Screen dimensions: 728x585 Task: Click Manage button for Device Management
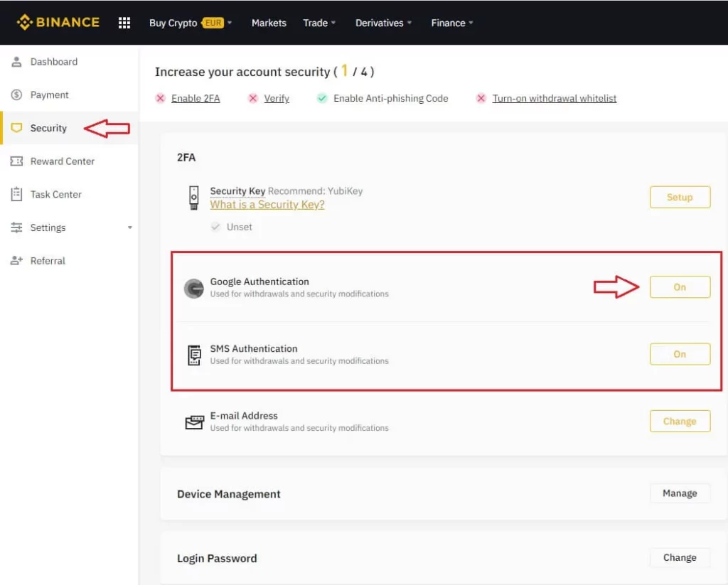coord(680,493)
